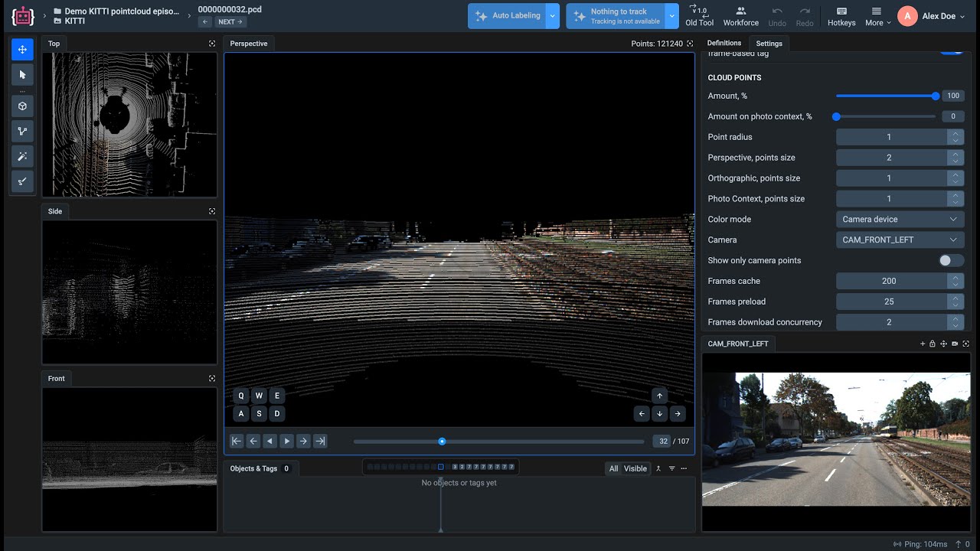Click the up arrow rotation key

click(659, 396)
